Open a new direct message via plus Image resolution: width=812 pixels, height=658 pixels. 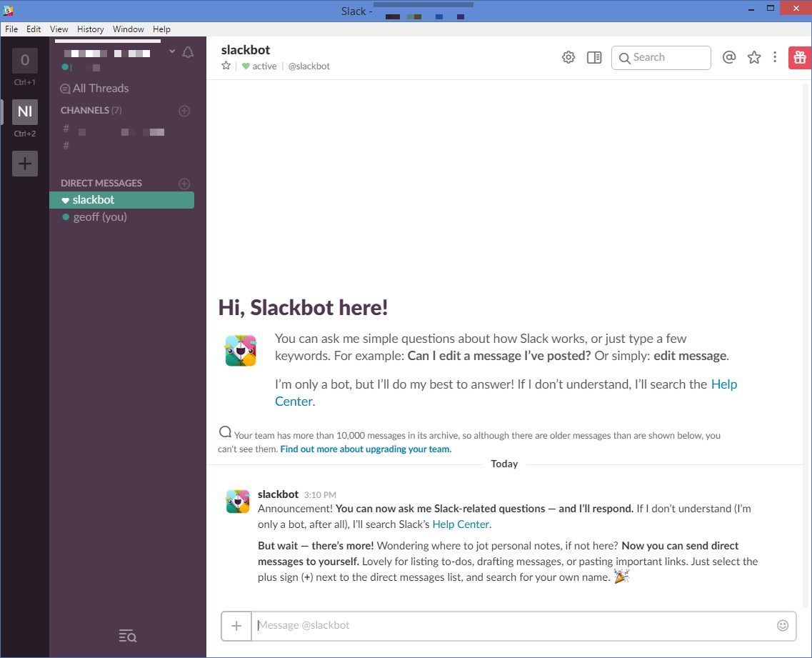[x=184, y=184]
